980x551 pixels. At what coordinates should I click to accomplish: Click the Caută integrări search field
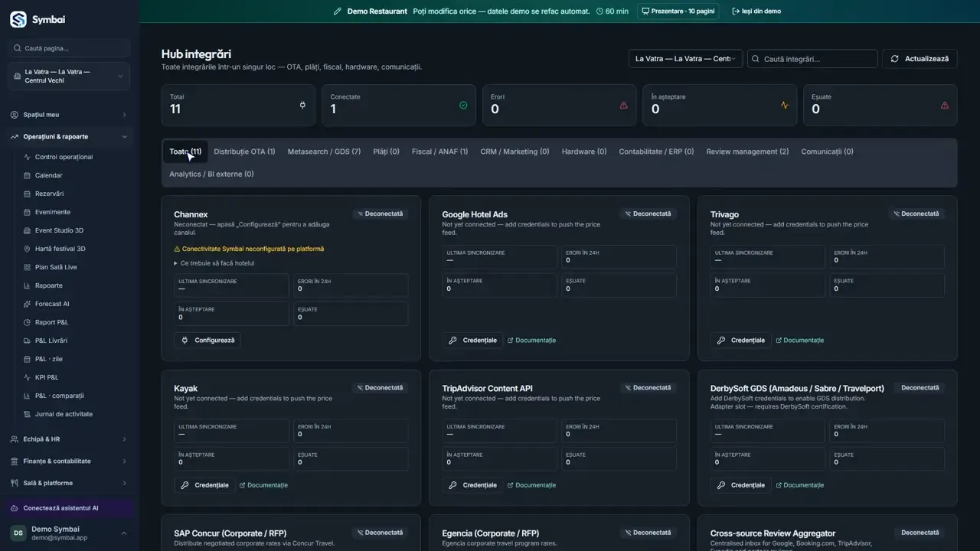coord(812,59)
